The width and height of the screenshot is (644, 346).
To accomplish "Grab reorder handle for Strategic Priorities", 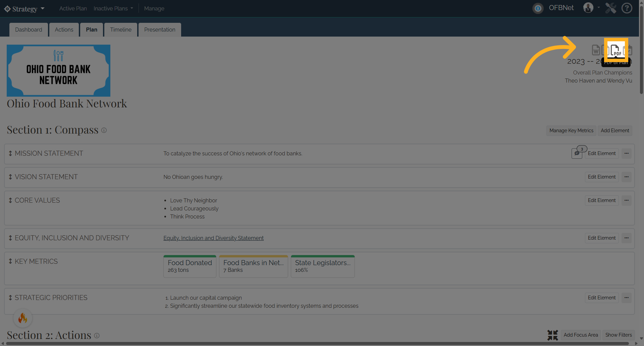I will pos(10,298).
